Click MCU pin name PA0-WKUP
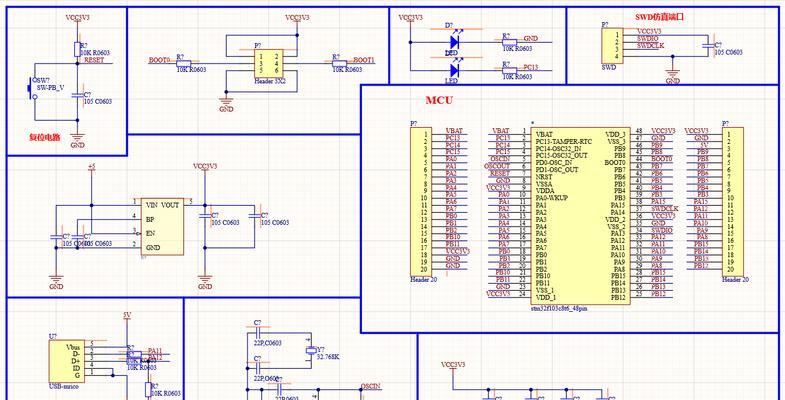 [x=552, y=198]
